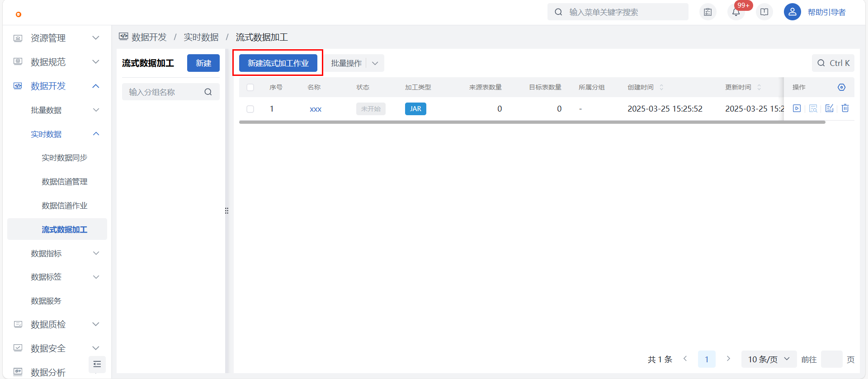Collapse the 数据开发 menu chevron
This screenshot has width=868, height=379.
[x=96, y=86]
